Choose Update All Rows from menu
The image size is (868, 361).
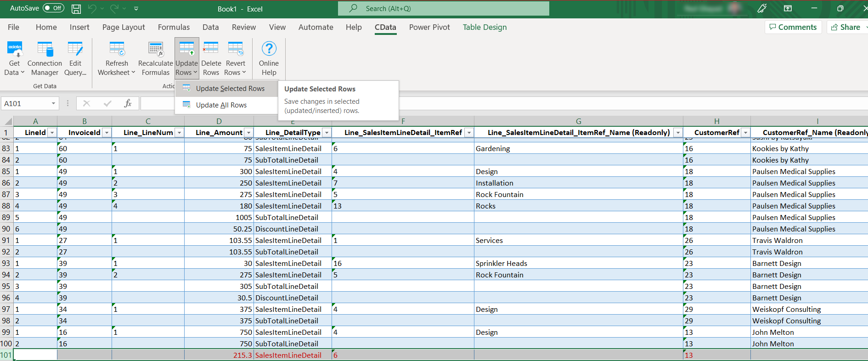tap(221, 105)
